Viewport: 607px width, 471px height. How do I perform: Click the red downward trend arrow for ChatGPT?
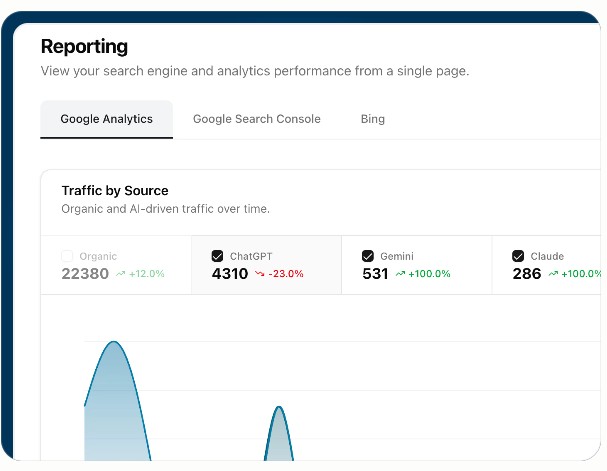pyautogui.click(x=259, y=274)
